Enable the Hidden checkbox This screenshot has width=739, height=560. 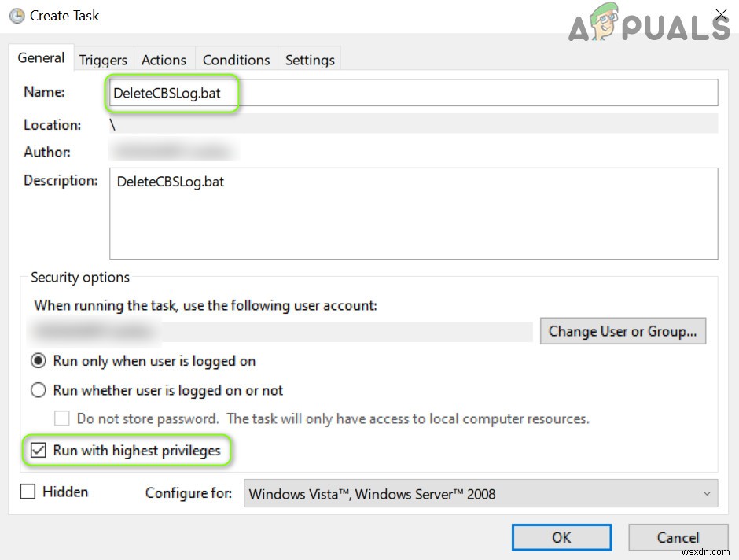coord(28,492)
